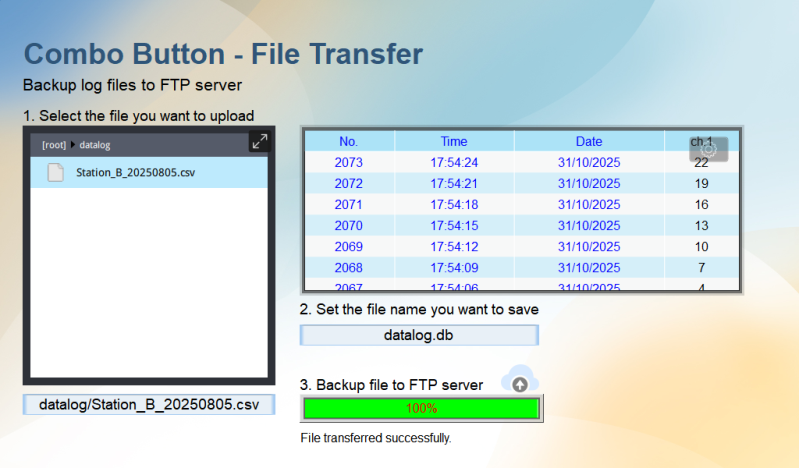Click the '1. Select the file' instruction label

point(139,116)
